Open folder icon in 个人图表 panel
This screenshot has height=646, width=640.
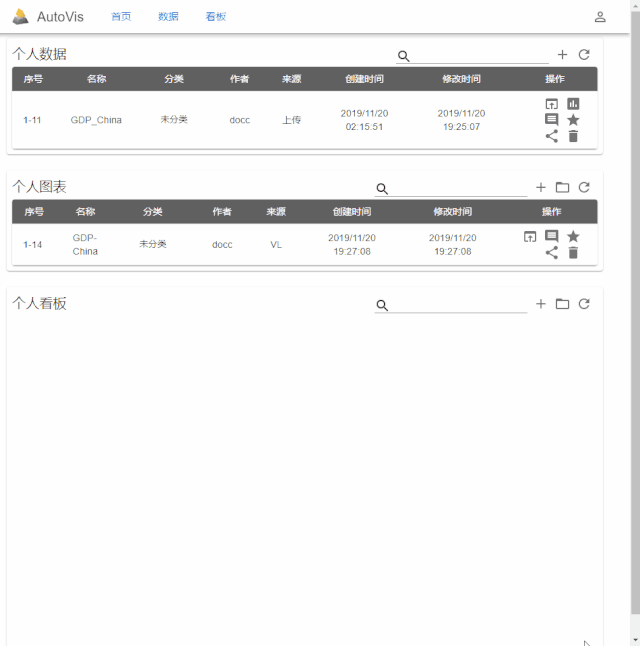pos(562,187)
